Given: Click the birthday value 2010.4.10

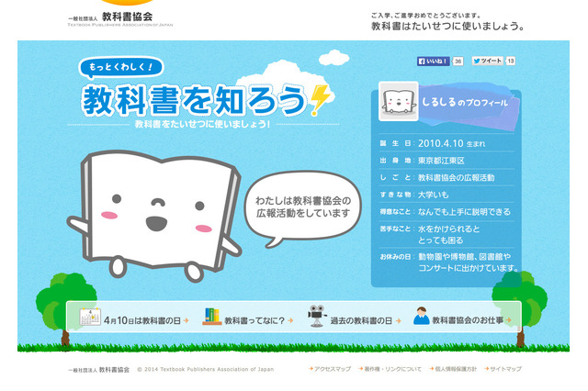Looking at the screenshot, I should [441, 143].
